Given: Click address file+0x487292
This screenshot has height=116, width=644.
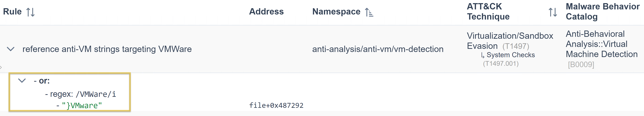Looking at the screenshot, I should click(x=276, y=106).
